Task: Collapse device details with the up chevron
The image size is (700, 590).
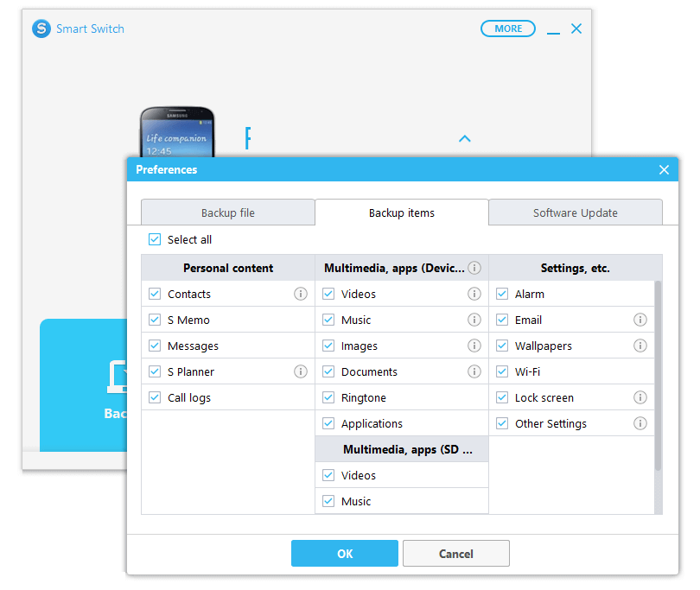Action: tap(465, 138)
